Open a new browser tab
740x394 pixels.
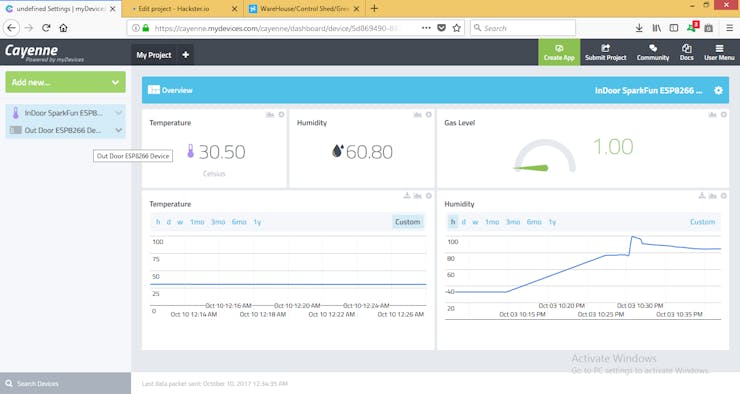(374, 8)
